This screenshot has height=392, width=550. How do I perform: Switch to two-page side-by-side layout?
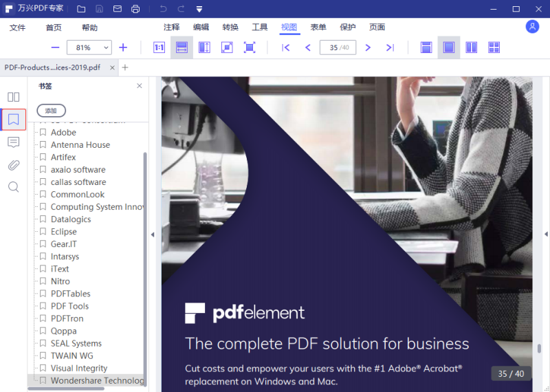pos(471,47)
